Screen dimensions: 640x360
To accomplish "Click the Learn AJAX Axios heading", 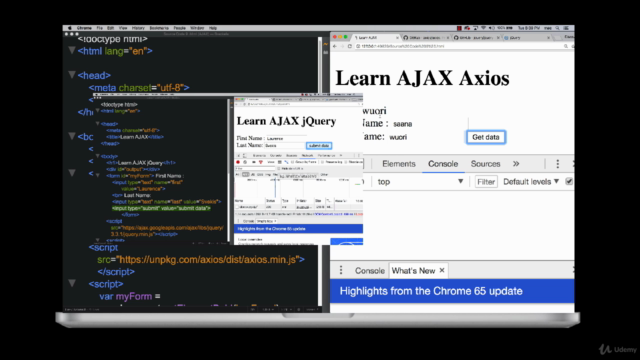I will click(422, 78).
